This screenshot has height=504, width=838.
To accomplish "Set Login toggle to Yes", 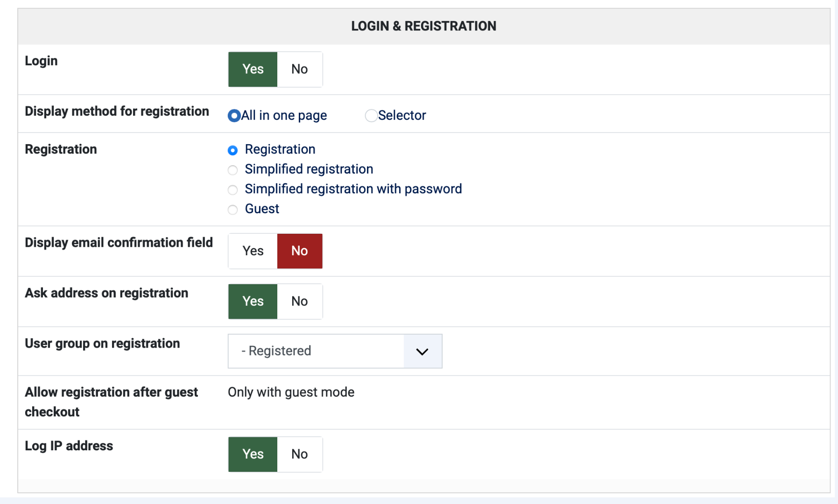I will coord(253,69).
